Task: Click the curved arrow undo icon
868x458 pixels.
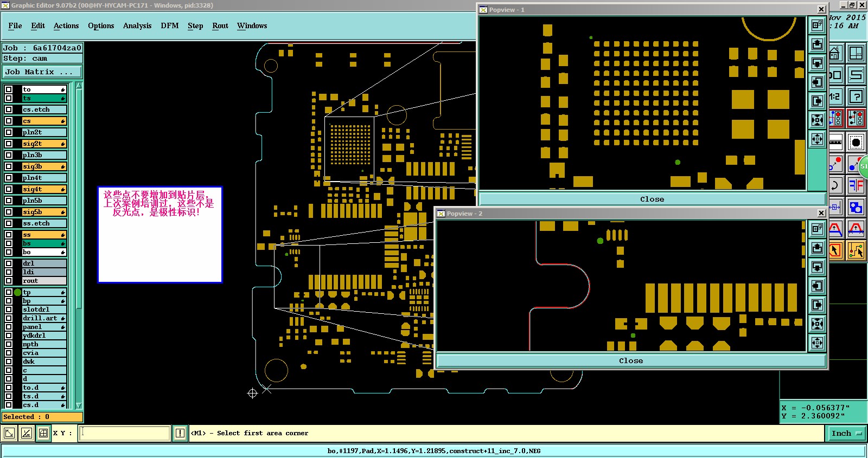Action: [835, 185]
